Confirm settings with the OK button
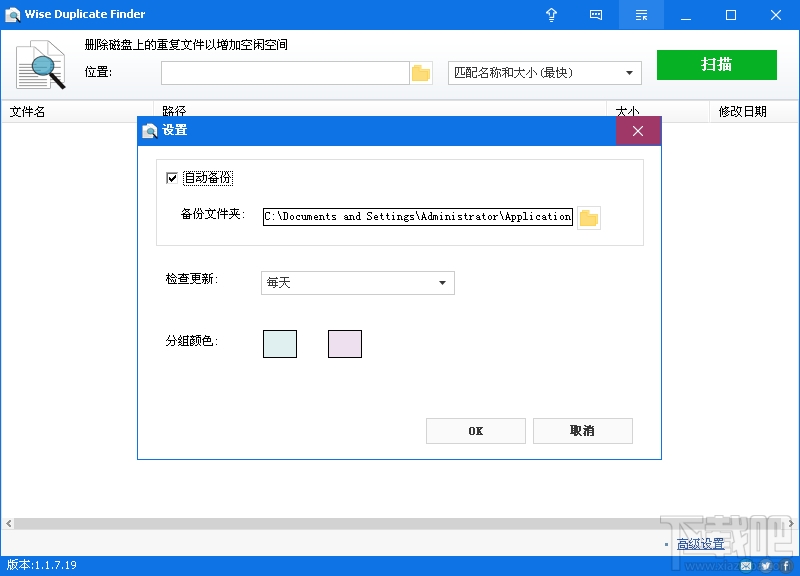This screenshot has height=576, width=800. pyautogui.click(x=476, y=431)
